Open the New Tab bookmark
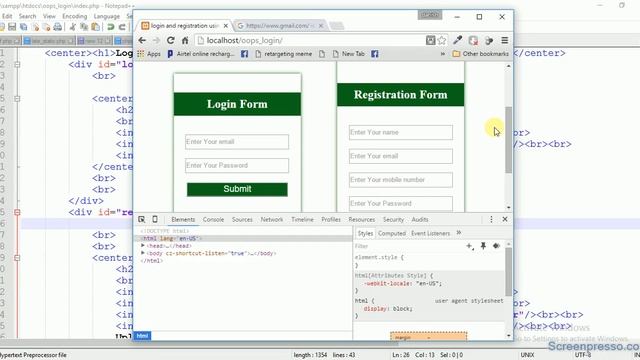The width and height of the screenshot is (640, 360). [x=349, y=54]
